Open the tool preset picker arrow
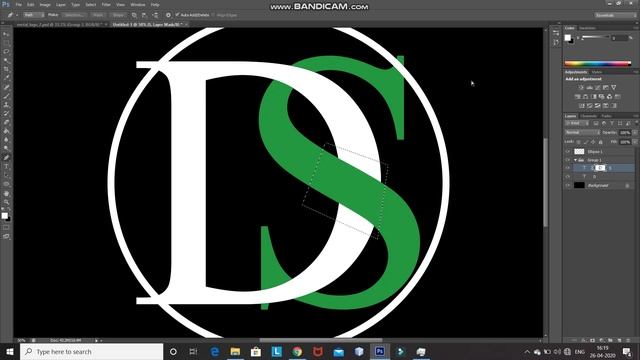The height and width of the screenshot is (360, 640). [x=17, y=15]
